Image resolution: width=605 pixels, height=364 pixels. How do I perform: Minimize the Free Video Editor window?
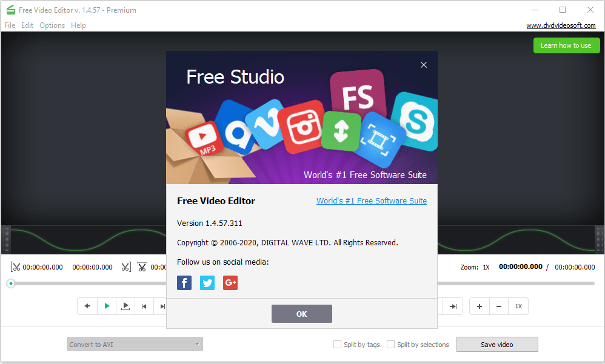(x=535, y=10)
